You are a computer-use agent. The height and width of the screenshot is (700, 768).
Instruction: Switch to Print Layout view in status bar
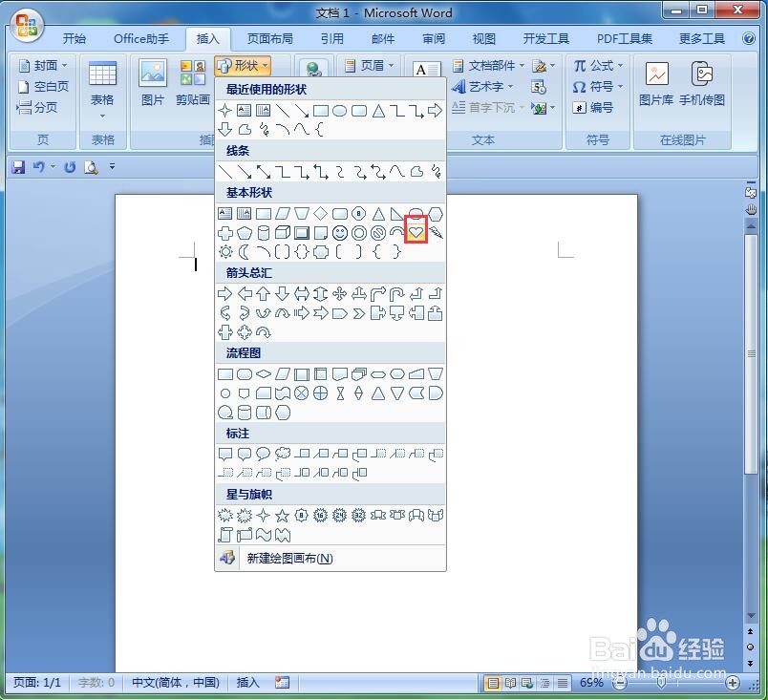[x=493, y=683]
